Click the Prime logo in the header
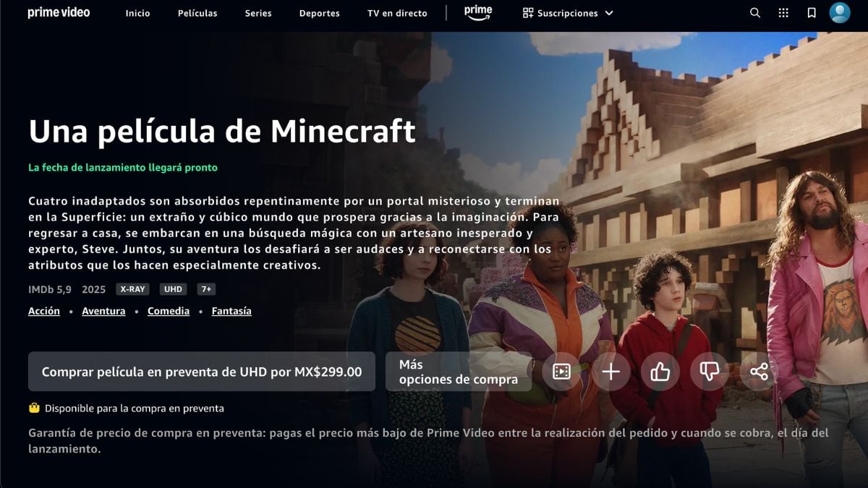 (478, 13)
